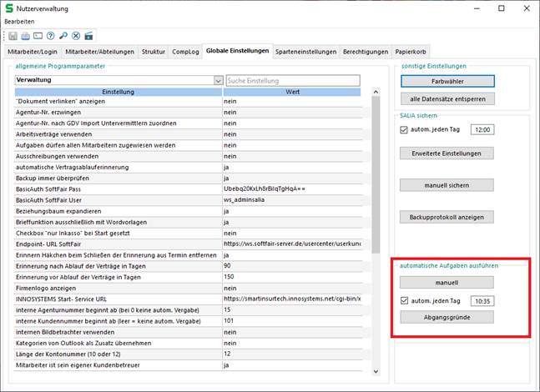Click the green S application logo
The height and width of the screenshot is (392, 540).
[9, 8]
